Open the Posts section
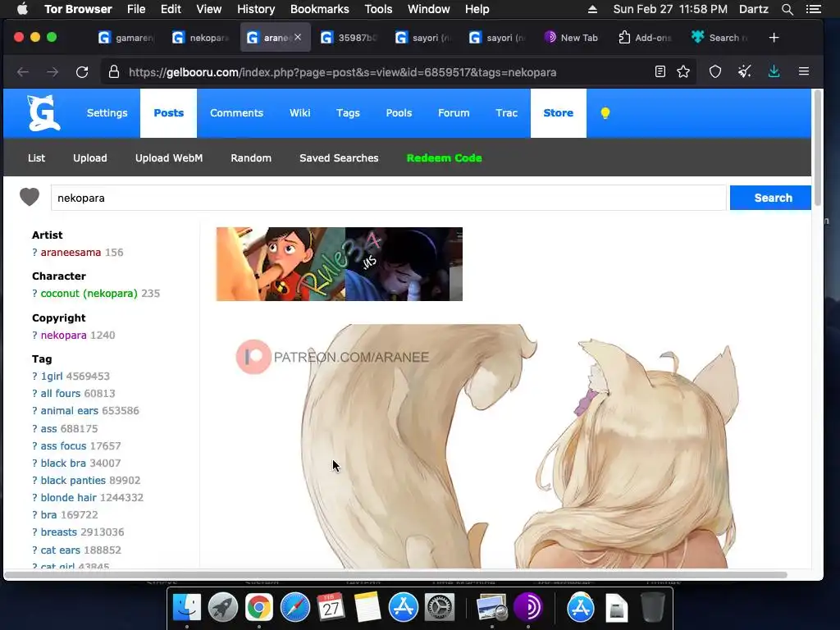Image resolution: width=840 pixels, height=630 pixels. 169,113
